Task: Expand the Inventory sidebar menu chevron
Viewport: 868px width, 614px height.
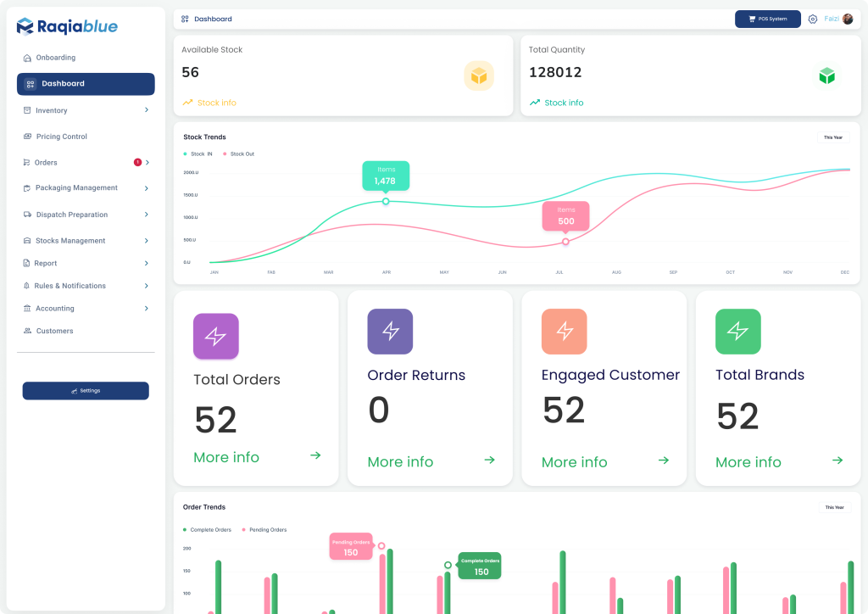Action: 146,110
